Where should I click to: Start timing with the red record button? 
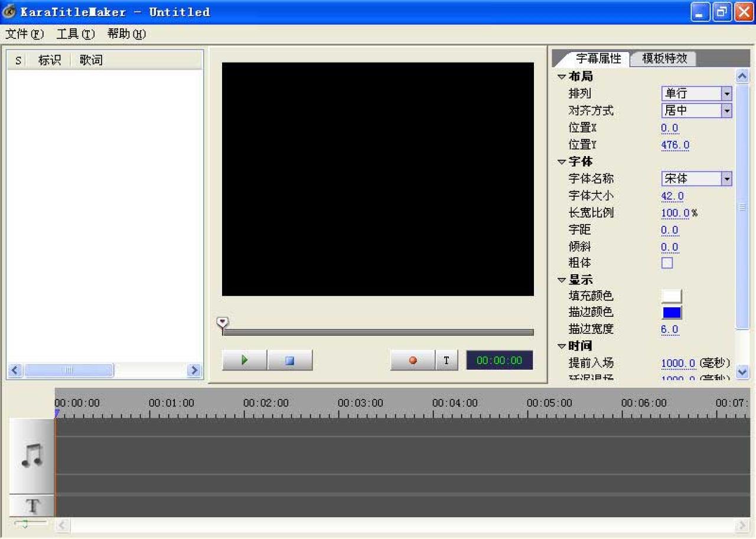coord(412,360)
